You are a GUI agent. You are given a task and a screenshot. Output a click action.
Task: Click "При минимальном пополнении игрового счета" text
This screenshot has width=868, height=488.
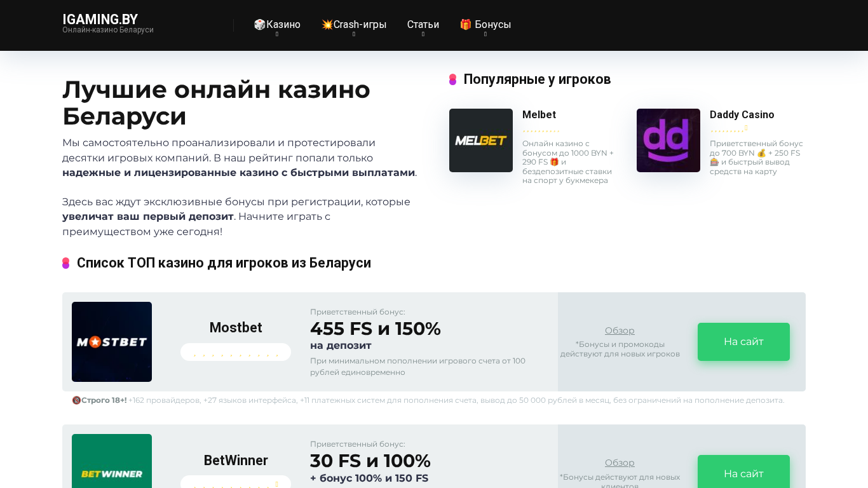coord(418,367)
